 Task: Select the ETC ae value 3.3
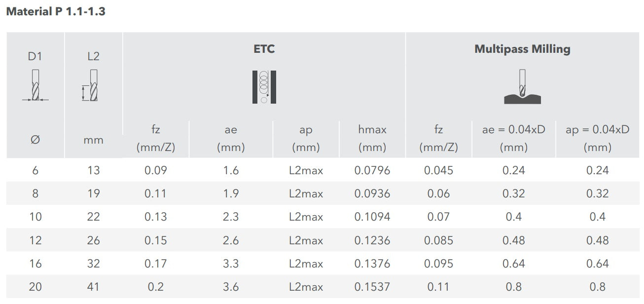click(x=231, y=264)
